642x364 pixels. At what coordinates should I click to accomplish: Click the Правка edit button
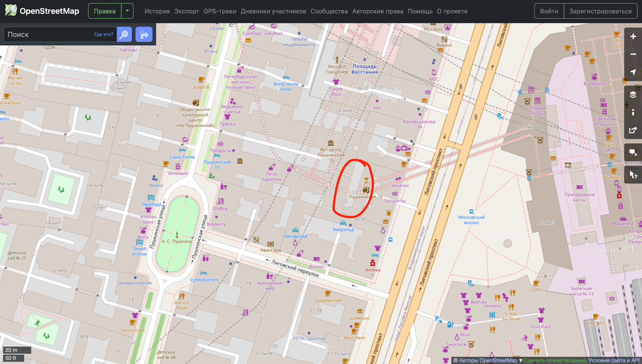point(105,11)
